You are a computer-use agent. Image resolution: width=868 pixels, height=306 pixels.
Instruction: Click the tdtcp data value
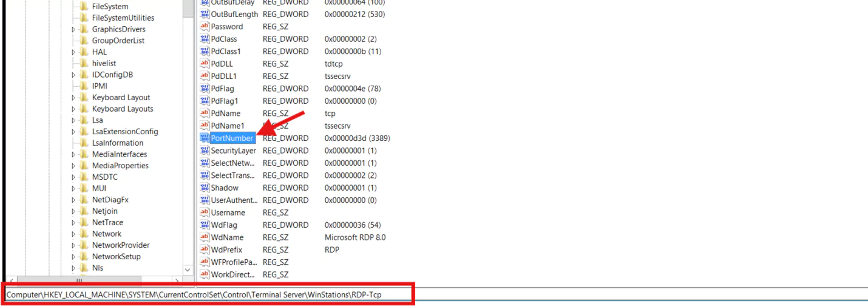pos(334,64)
